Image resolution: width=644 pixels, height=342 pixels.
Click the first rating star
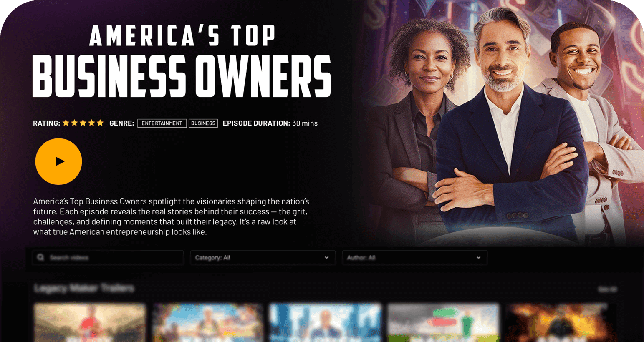click(66, 123)
